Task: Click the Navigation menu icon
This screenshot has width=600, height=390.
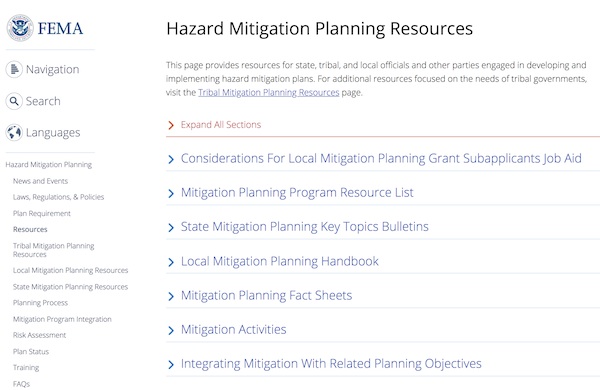Action: (x=14, y=69)
